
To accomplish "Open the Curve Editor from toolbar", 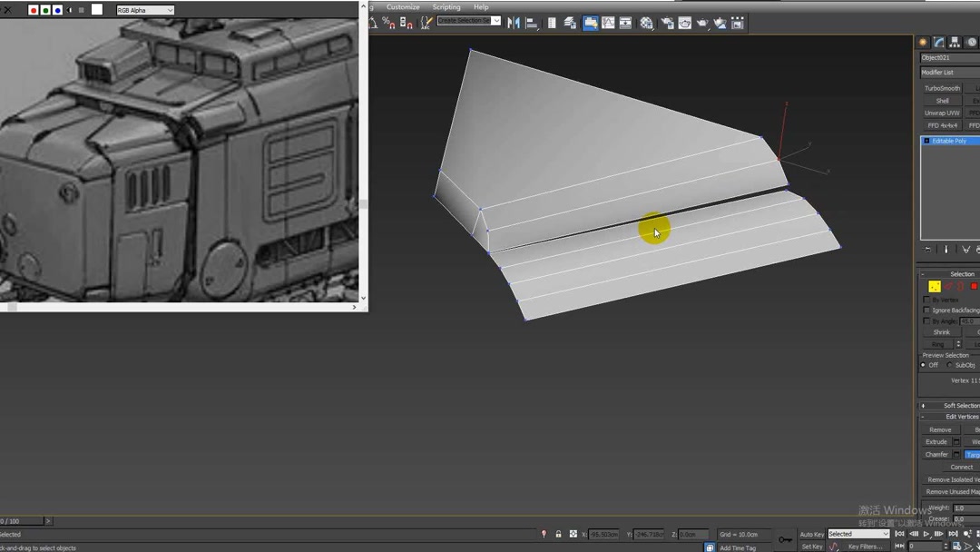I will tap(608, 23).
